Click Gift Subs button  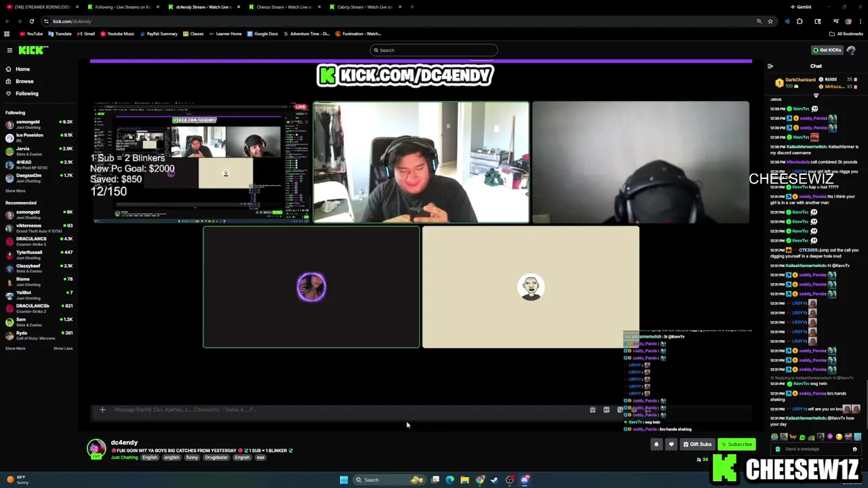point(698,445)
